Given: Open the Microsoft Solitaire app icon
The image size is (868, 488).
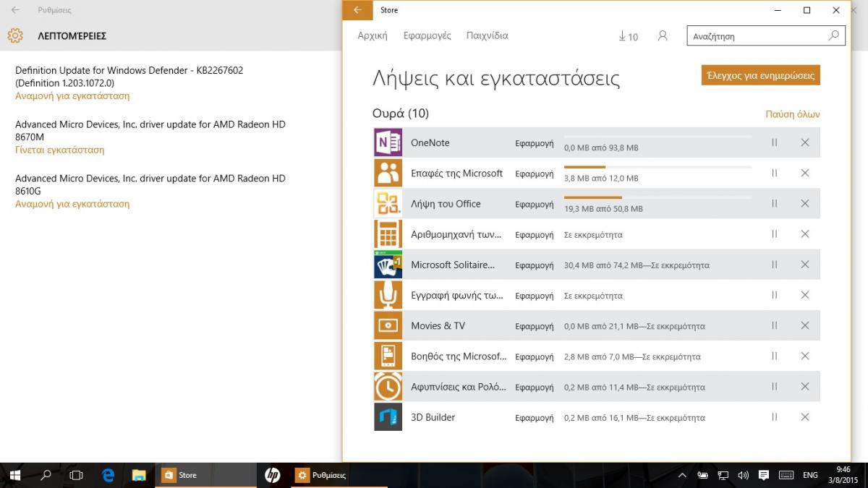Looking at the screenshot, I should (x=388, y=265).
